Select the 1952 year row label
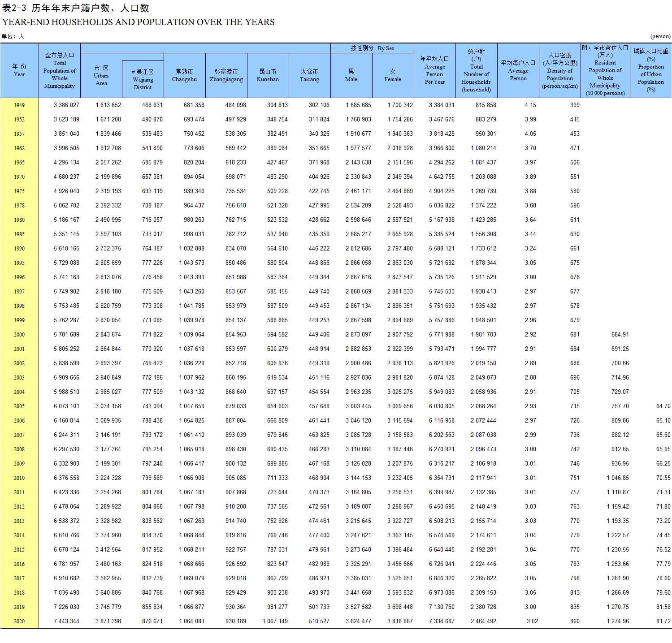672x643 pixels. click(x=19, y=120)
